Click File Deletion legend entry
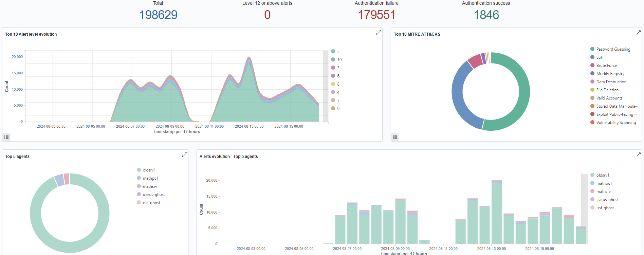 (605, 90)
